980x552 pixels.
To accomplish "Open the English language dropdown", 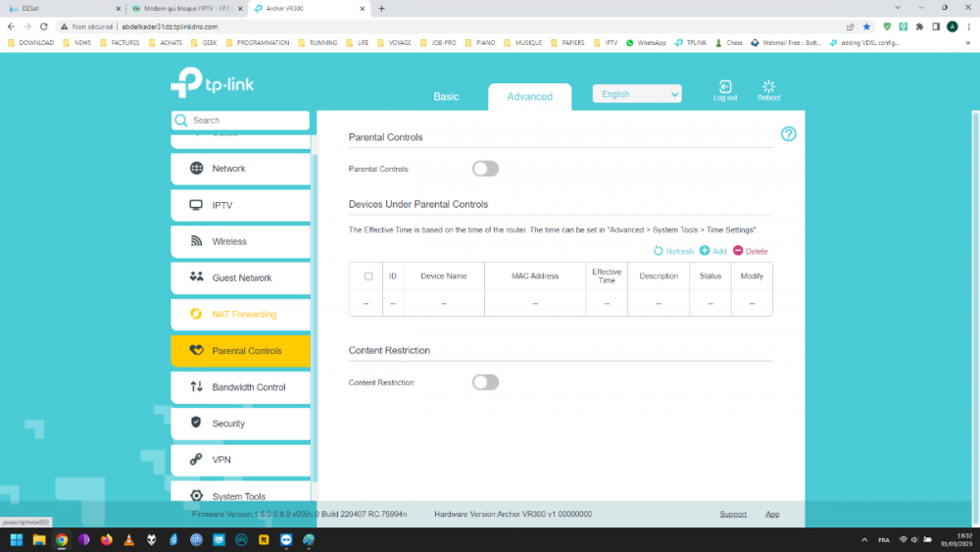I will click(x=637, y=94).
